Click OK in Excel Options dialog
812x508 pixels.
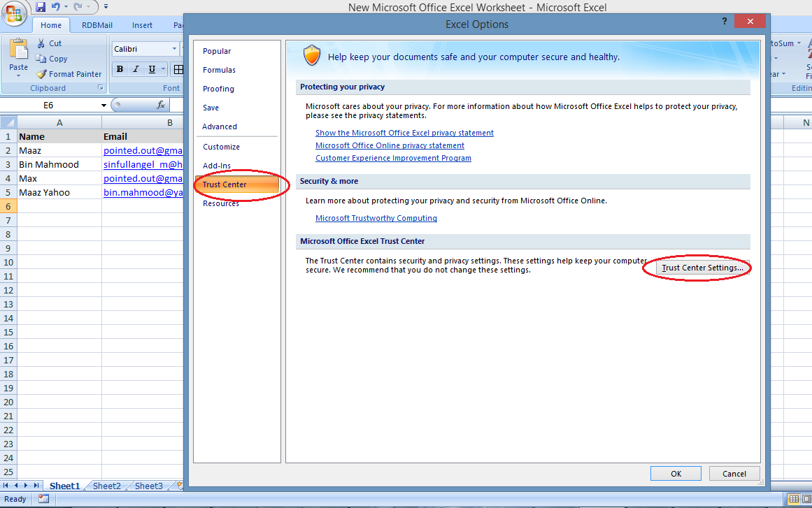[x=676, y=474]
